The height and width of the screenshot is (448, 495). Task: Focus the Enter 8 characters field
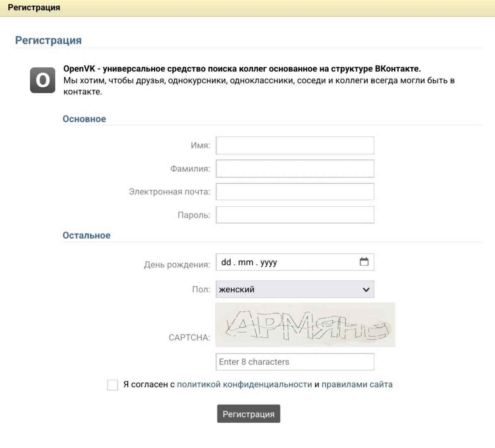pos(295,362)
